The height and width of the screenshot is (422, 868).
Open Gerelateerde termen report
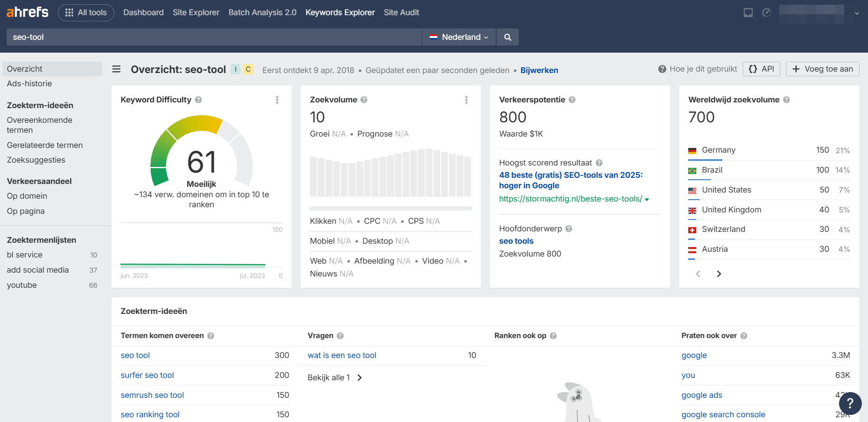[x=45, y=145]
